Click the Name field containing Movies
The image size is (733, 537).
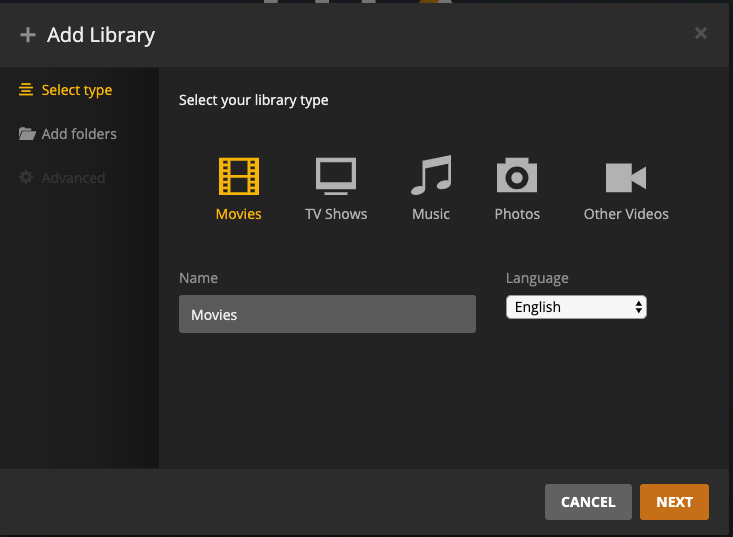(x=327, y=314)
